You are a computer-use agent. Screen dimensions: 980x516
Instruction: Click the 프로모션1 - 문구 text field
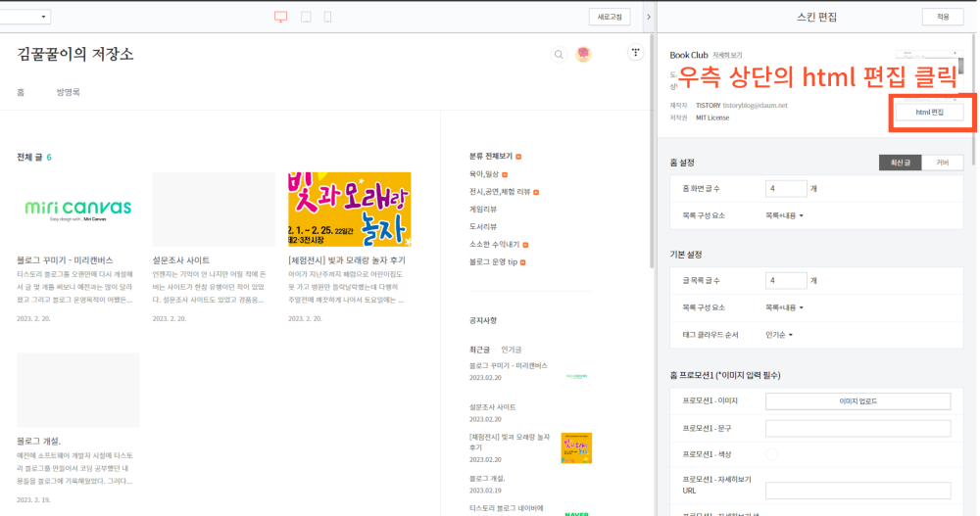pos(858,429)
